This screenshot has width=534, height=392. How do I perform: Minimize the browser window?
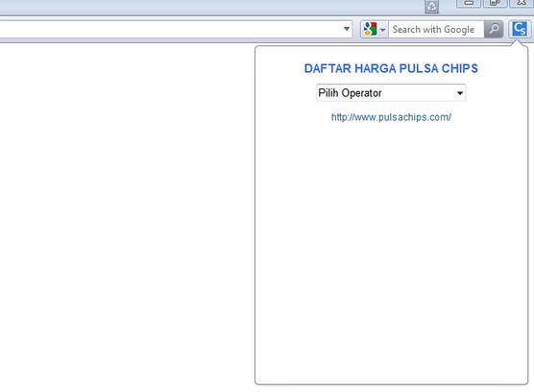click(469, 4)
